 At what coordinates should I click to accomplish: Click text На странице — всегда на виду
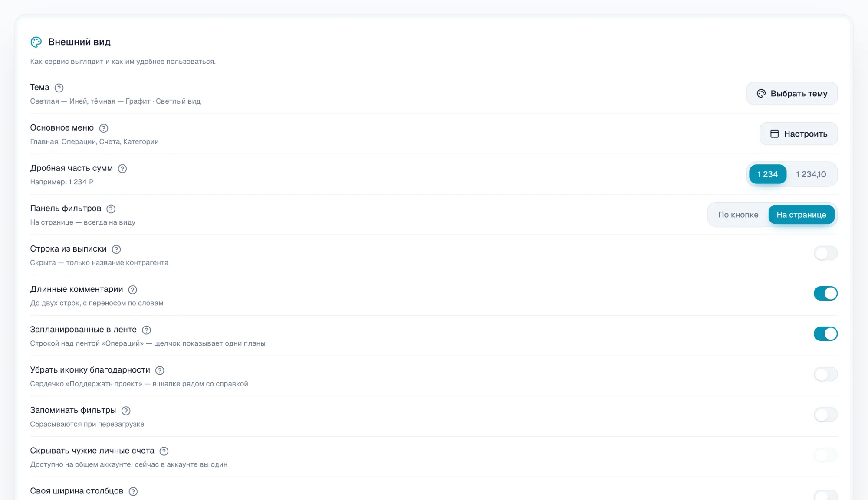pyautogui.click(x=82, y=222)
